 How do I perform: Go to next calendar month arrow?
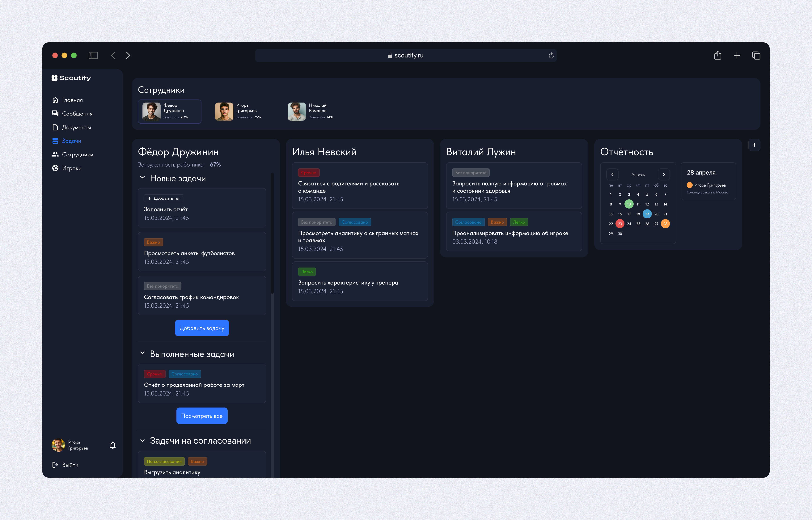click(664, 175)
